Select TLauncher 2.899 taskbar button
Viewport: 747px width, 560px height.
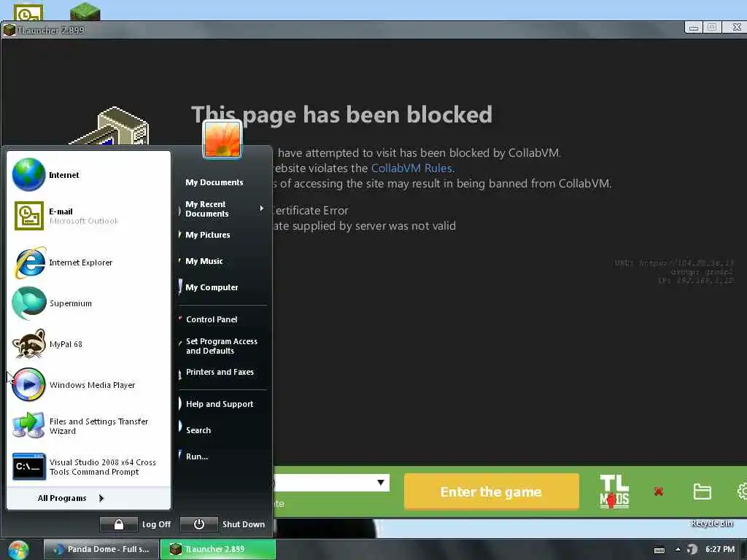tap(217, 549)
